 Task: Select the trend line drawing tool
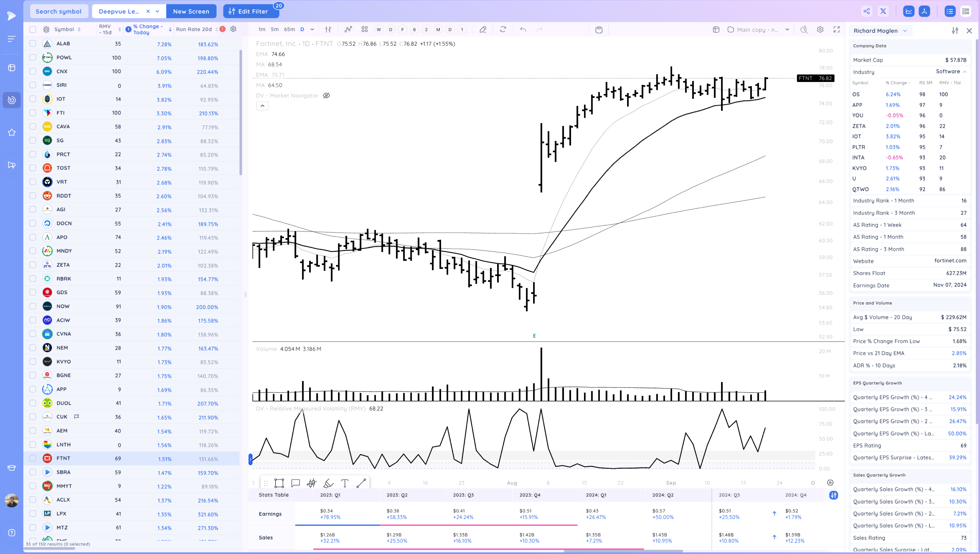(x=361, y=483)
